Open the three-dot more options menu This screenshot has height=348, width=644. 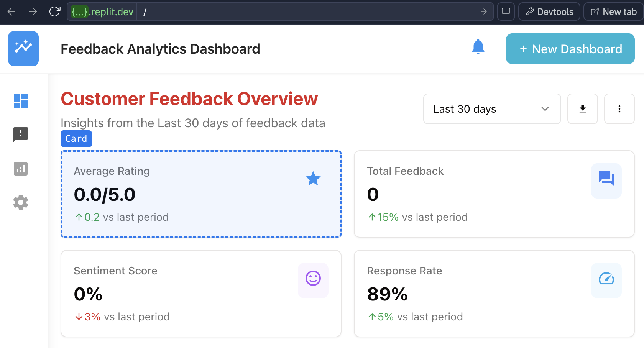coord(619,109)
